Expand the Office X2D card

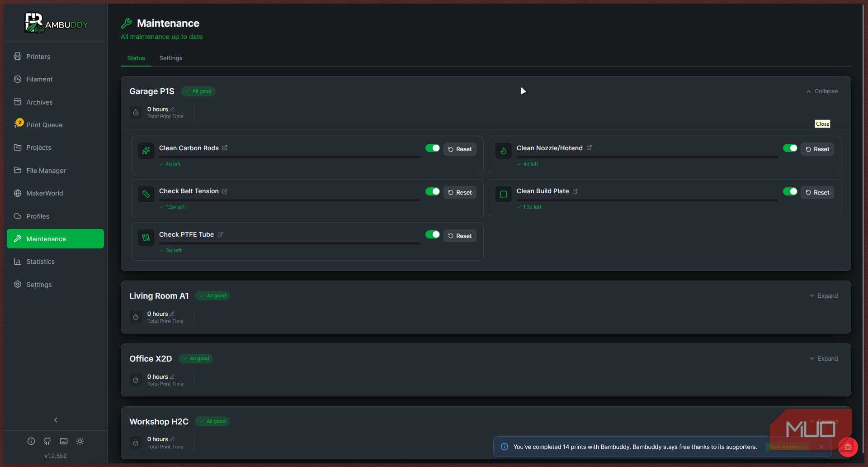[x=824, y=359]
